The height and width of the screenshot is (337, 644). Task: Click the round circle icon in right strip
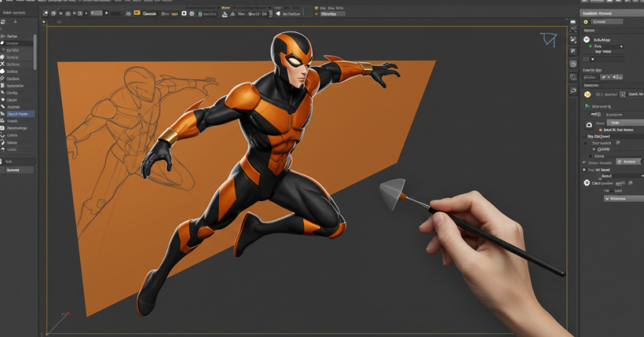(573, 64)
